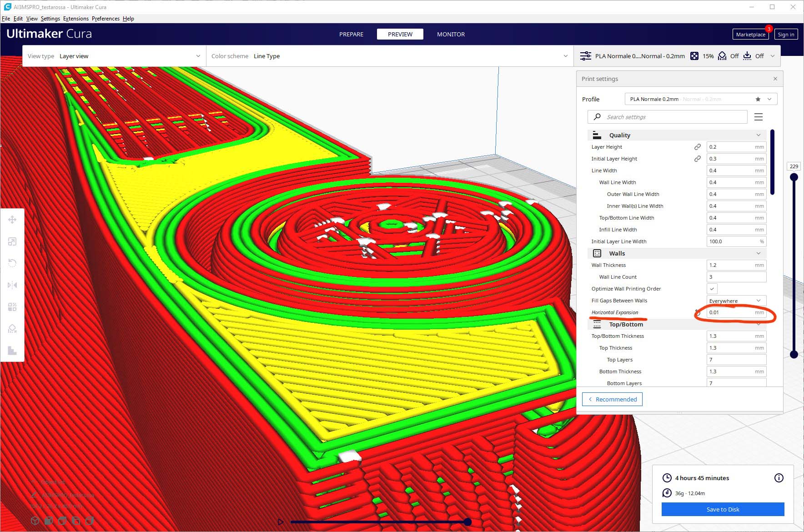Open the Help menu
This screenshot has height=532, width=804.
pos(128,19)
